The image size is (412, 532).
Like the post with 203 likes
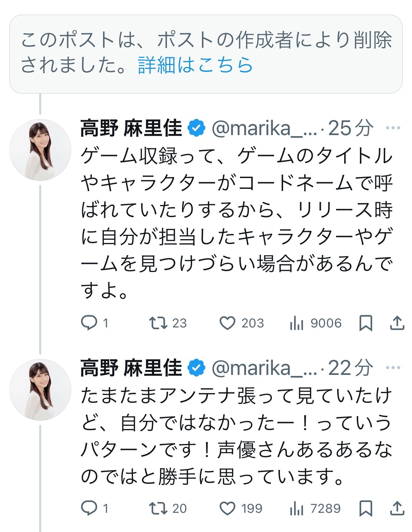click(227, 323)
